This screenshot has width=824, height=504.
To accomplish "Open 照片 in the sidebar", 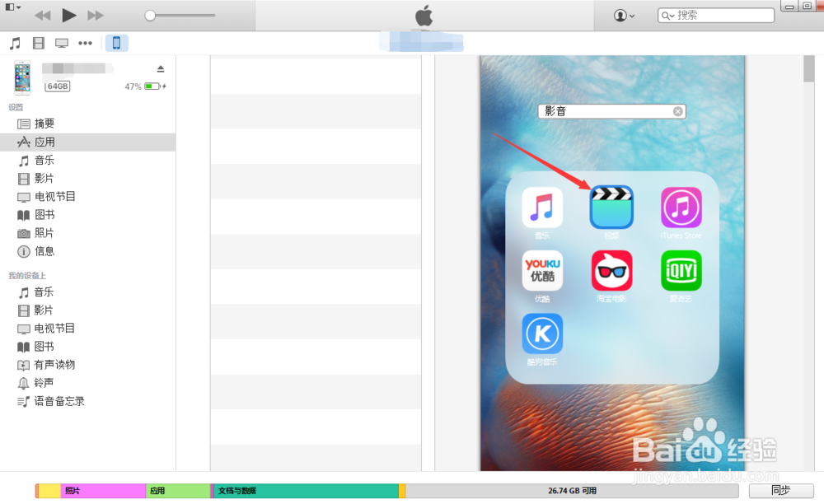I will coord(88,233).
